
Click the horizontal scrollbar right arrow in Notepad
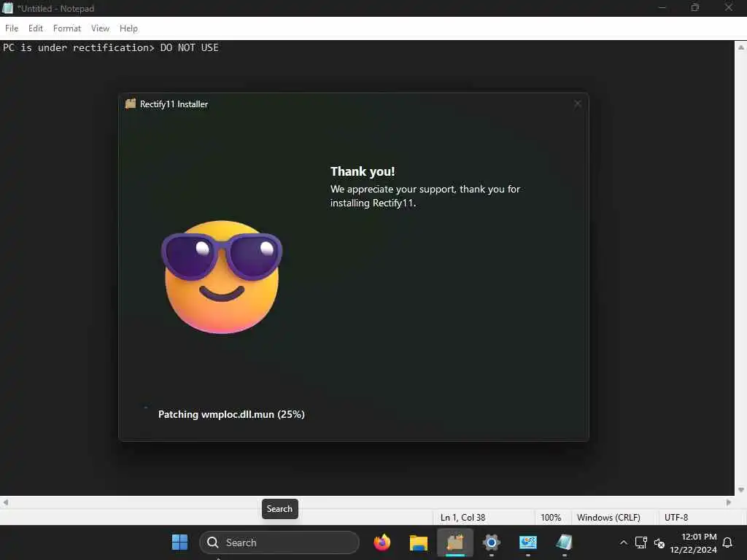[x=729, y=502]
